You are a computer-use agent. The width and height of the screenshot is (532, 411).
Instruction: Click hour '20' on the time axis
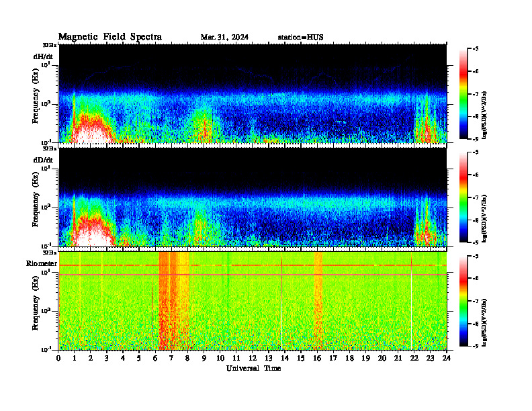(382, 358)
